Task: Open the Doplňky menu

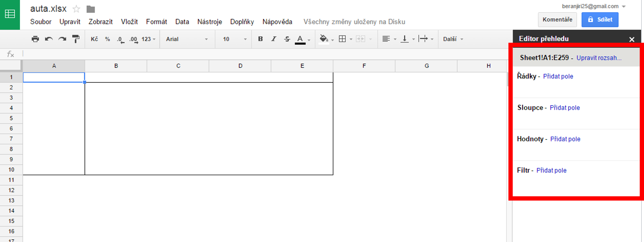Action: [x=242, y=22]
